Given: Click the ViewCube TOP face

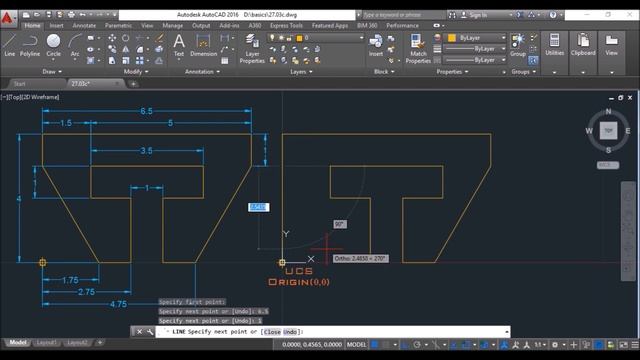Looking at the screenshot, I should coord(608,131).
